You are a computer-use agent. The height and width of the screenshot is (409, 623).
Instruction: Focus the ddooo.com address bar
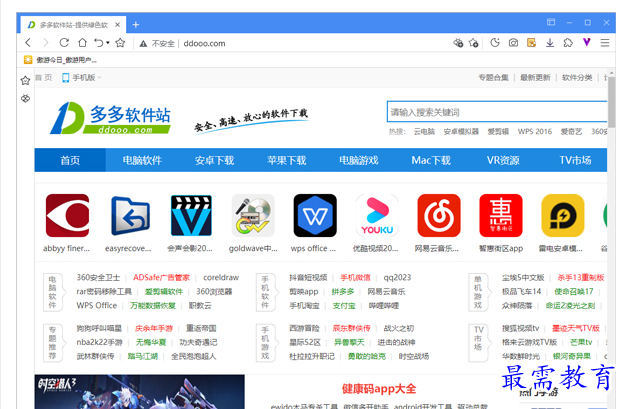pos(204,43)
